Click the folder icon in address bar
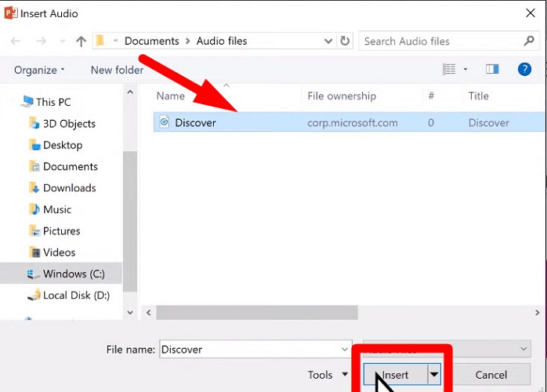Viewport: 547px width, 392px height. tap(100, 41)
